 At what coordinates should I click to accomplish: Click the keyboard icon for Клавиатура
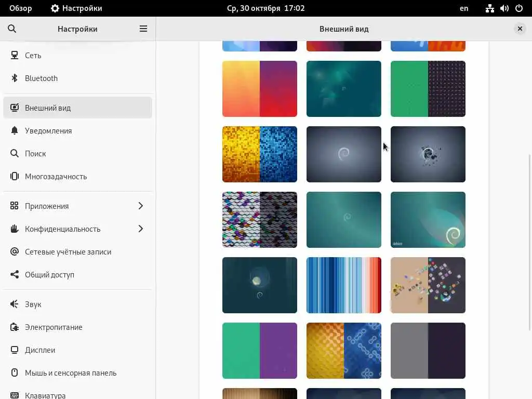click(14, 395)
